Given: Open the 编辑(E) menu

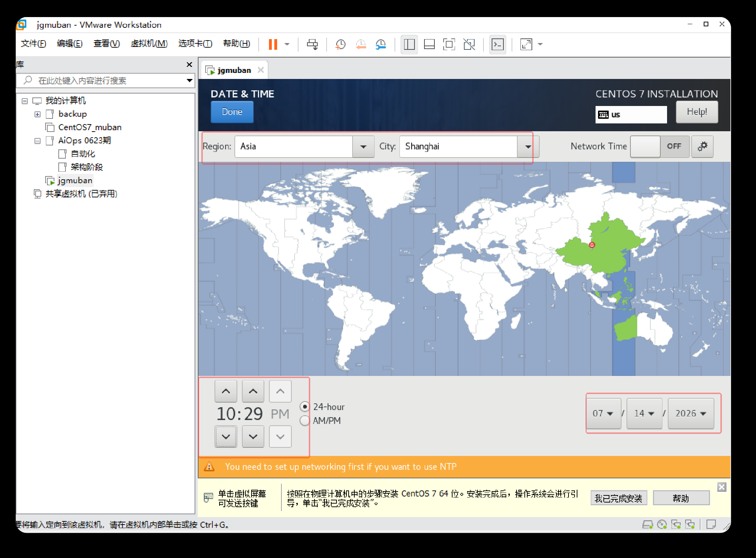Looking at the screenshot, I should tap(70, 44).
